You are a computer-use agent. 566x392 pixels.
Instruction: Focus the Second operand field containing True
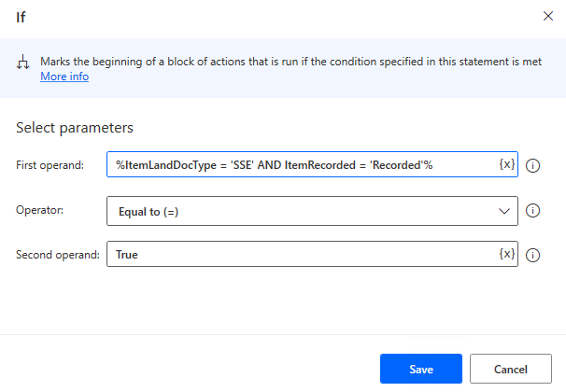coord(304,254)
